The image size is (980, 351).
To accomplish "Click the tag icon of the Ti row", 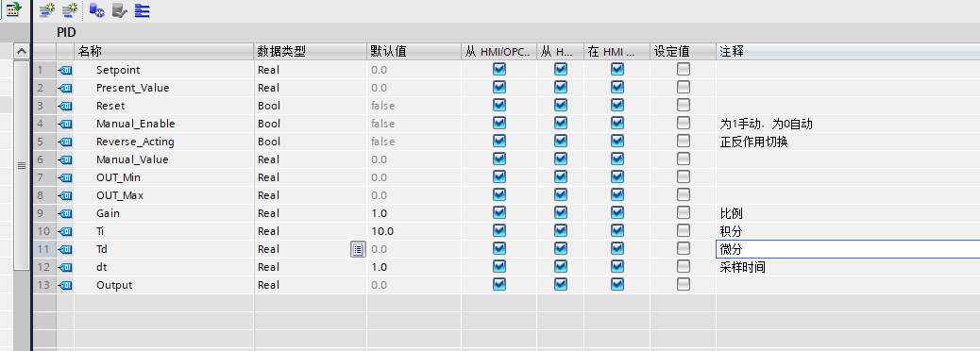I will tap(65, 232).
